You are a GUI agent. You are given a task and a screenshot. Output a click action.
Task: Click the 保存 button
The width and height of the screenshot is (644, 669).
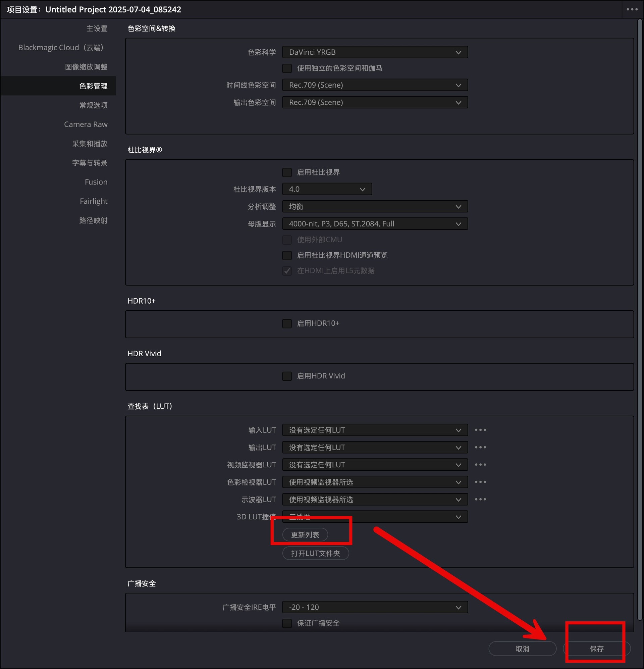pyautogui.click(x=597, y=649)
